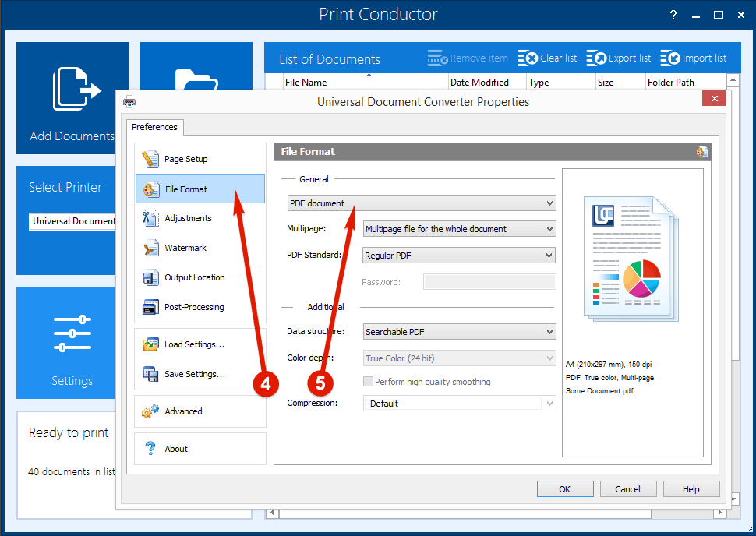Open Help from the properties dialog
This screenshot has width=756, height=536.
[691, 488]
